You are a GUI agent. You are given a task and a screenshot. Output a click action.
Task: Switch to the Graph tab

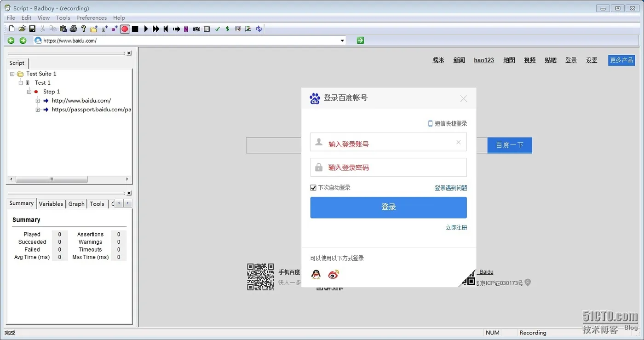tap(76, 204)
